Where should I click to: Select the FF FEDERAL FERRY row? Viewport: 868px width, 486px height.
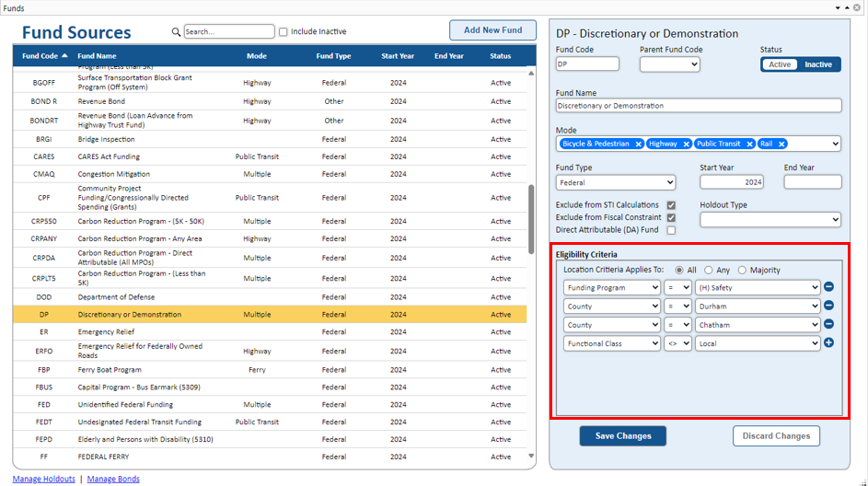(270, 457)
